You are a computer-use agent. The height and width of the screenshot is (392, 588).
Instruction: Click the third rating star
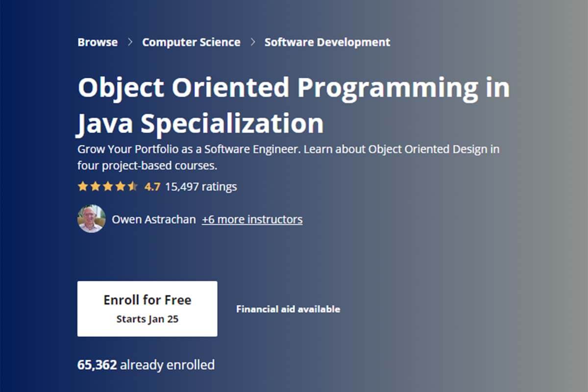tap(109, 186)
